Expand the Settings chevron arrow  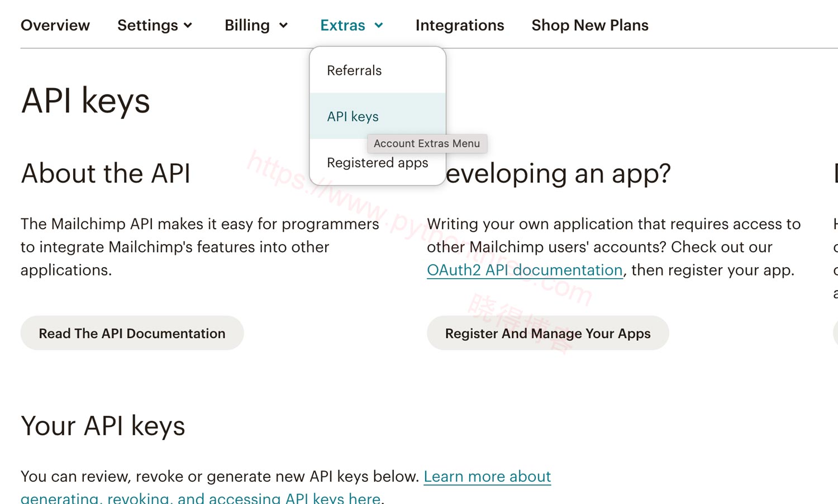(188, 25)
